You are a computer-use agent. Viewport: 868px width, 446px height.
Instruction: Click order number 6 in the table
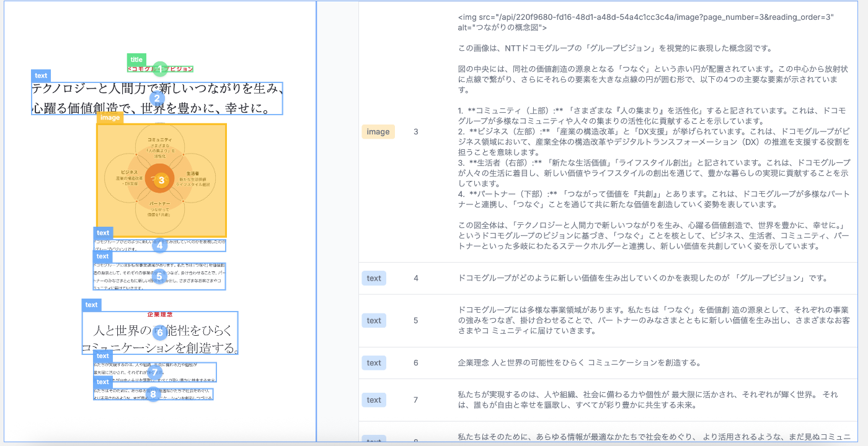click(x=416, y=363)
